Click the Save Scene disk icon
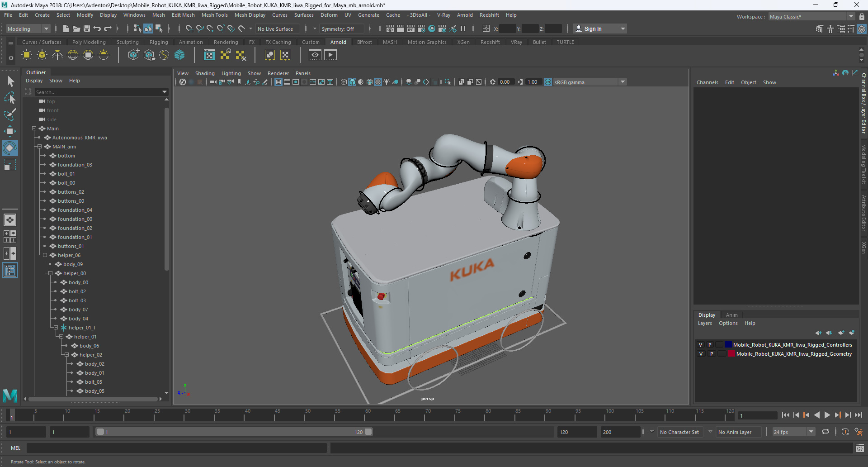This screenshot has height=467, width=868. click(87, 29)
